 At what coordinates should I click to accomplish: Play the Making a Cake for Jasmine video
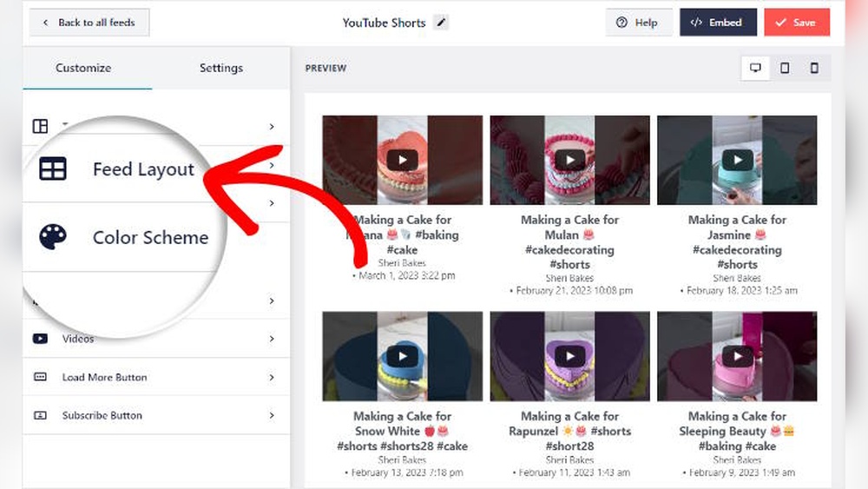click(x=737, y=160)
